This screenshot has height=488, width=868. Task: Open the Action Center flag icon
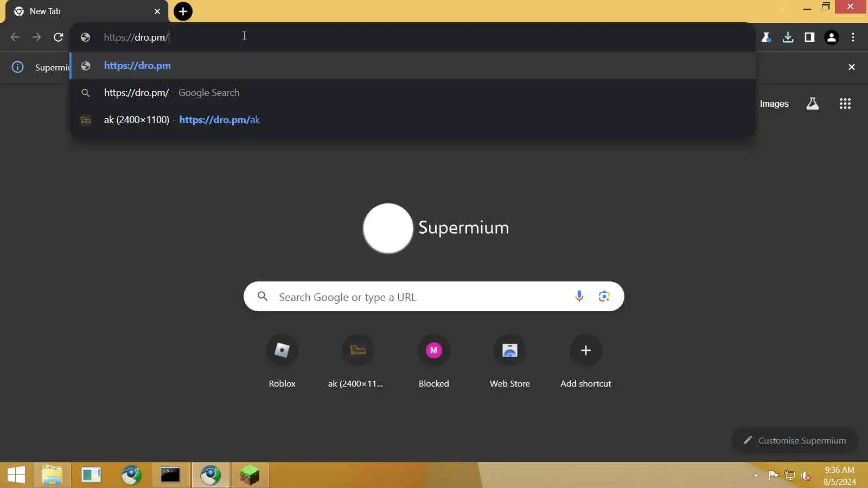pyautogui.click(x=774, y=476)
